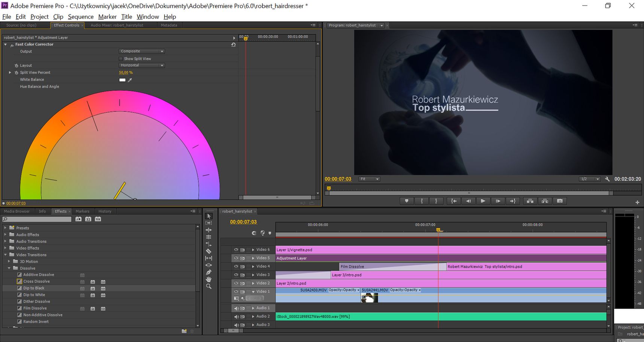Click the White Balance color swatch
The image size is (644, 342).
coord(122,80)
